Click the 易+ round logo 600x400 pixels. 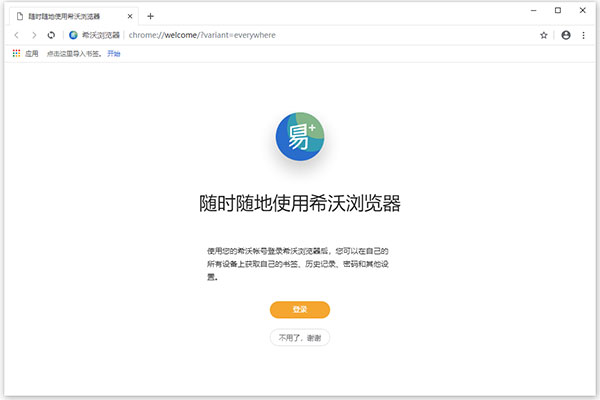(x=300, y=136)
